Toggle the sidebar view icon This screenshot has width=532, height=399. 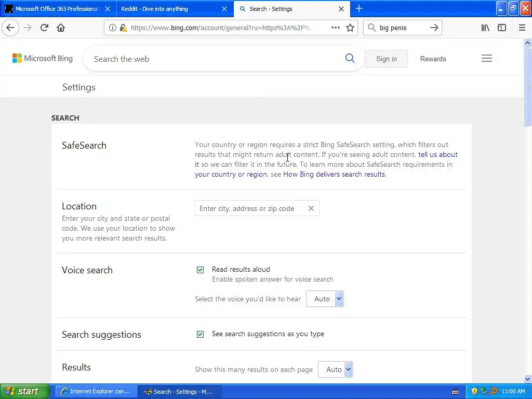[x=502, y=28]
